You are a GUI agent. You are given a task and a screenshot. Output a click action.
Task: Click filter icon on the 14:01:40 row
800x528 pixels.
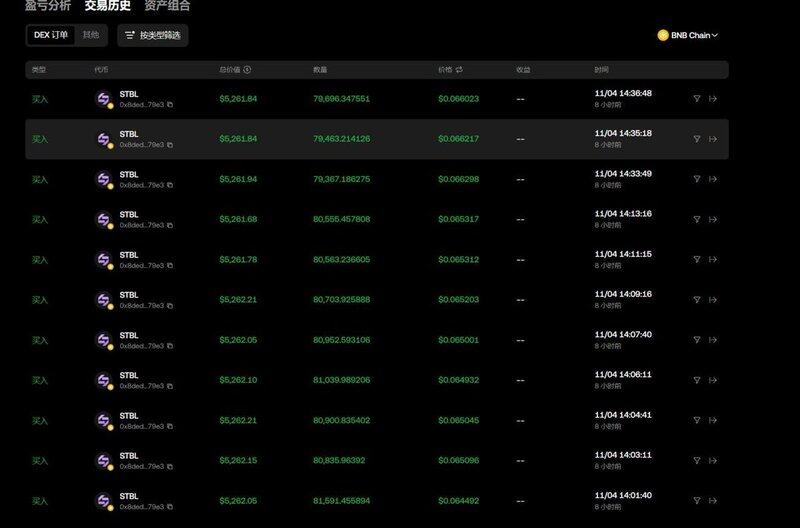(x=697, y=502)
